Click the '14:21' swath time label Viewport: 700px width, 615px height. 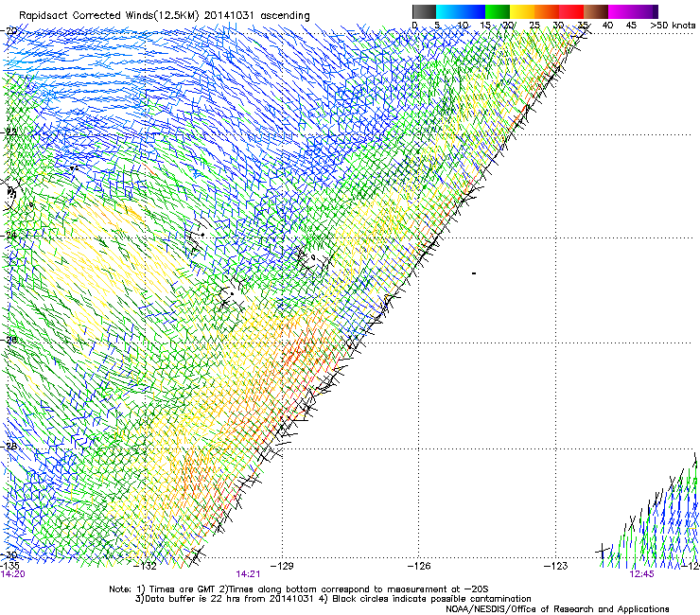[248, 574]
